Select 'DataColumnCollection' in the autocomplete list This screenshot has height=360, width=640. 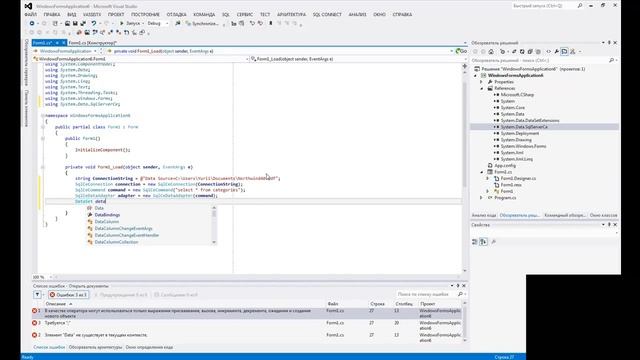pos(116,242)
